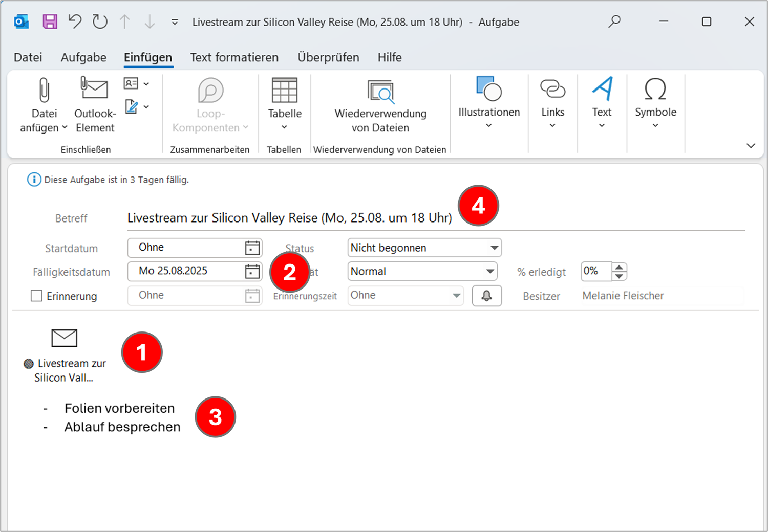Expand the Links group
Image resolution: width=768 pixels, height=532 pixels.
[553, 103]
